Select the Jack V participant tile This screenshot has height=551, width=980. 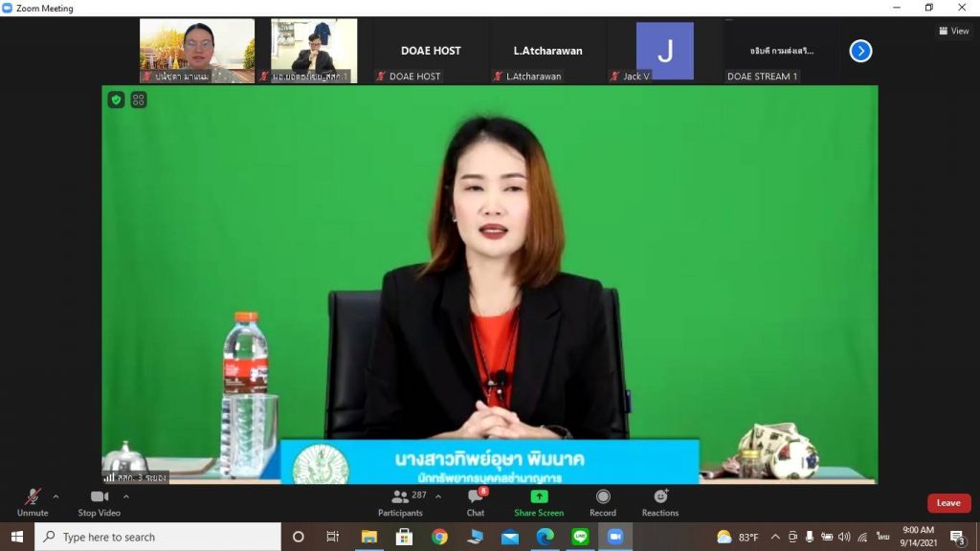[x=664, y=52]
